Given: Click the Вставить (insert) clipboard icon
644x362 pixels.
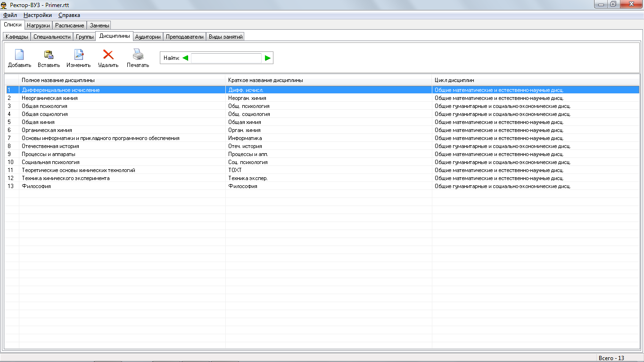Looking at the screenshot, I should pyautogui.click(x=49, y=55).
